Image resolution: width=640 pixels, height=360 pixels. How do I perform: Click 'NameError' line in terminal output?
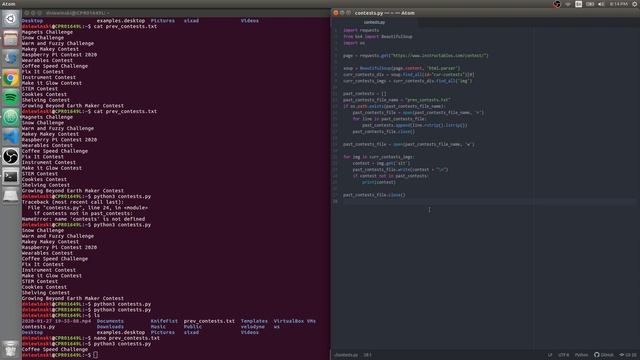[83, 219]
